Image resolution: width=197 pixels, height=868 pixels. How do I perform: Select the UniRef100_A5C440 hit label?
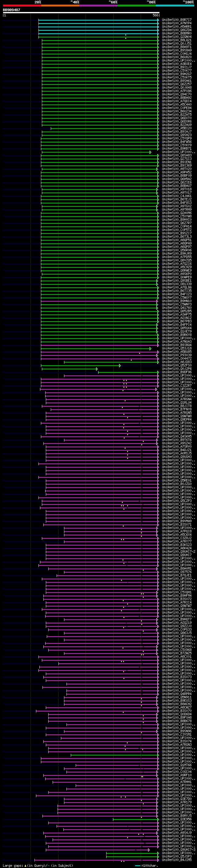[176, 104]
